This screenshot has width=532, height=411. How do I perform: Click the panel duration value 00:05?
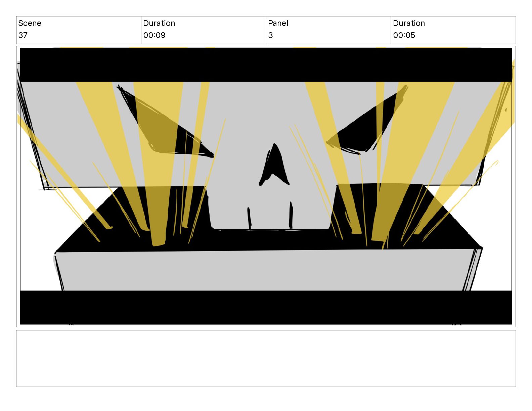tap(404, 35)
